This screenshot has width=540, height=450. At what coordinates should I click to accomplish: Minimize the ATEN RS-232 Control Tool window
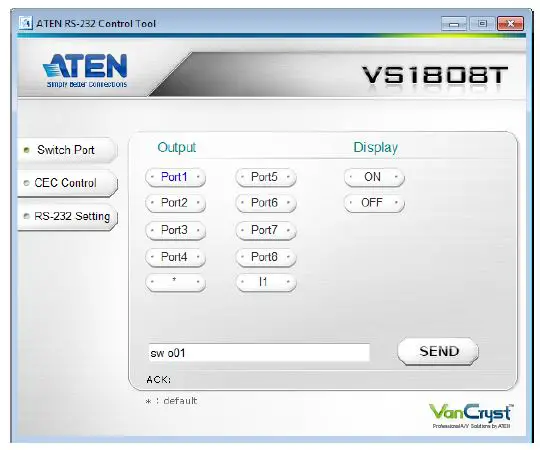click(x=454, y=24)
